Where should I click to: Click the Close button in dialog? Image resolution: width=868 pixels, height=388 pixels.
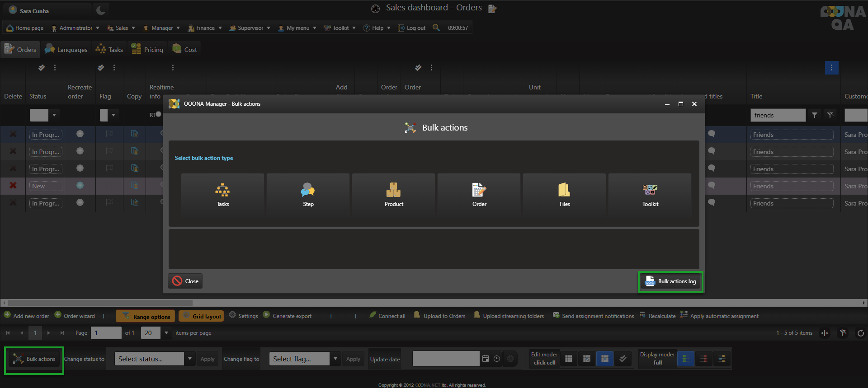pyautogui.click(x=185, y=281)
